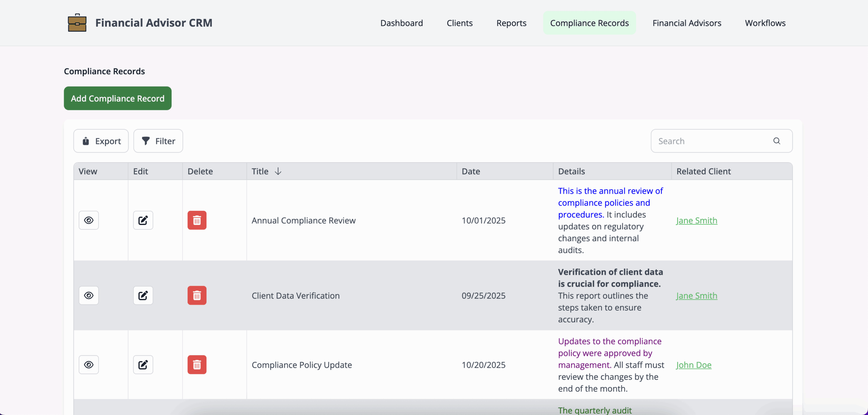Open Jane Smith's client profile
Image resolution: width=868 pixels, height=415 pixels.
coord(696,220)
